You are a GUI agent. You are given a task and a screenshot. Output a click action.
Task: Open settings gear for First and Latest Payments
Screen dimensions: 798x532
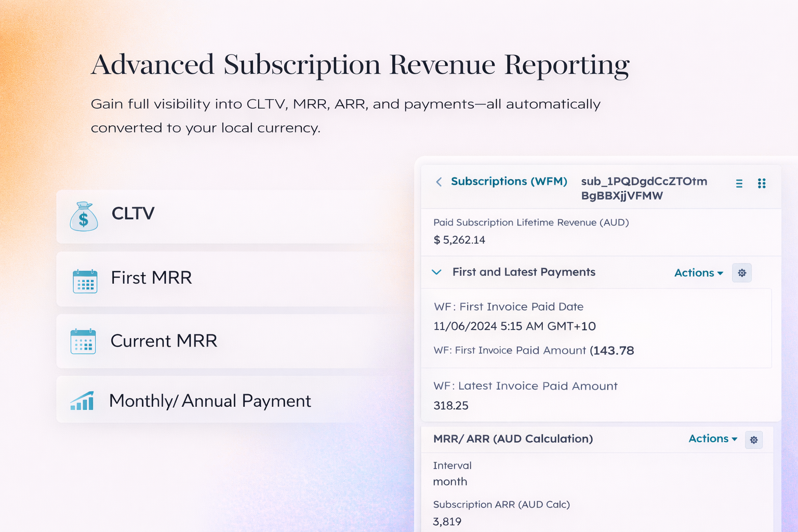(742, 273)
